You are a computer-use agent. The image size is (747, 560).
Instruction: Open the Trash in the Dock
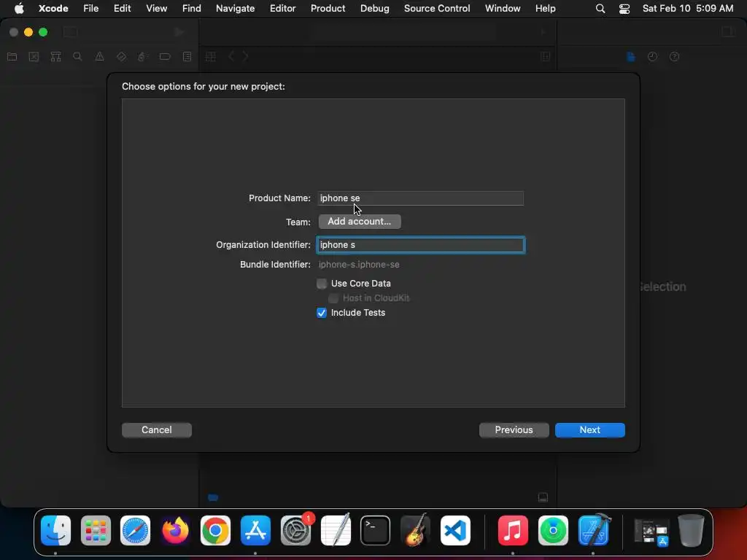[x=691, y=531]
